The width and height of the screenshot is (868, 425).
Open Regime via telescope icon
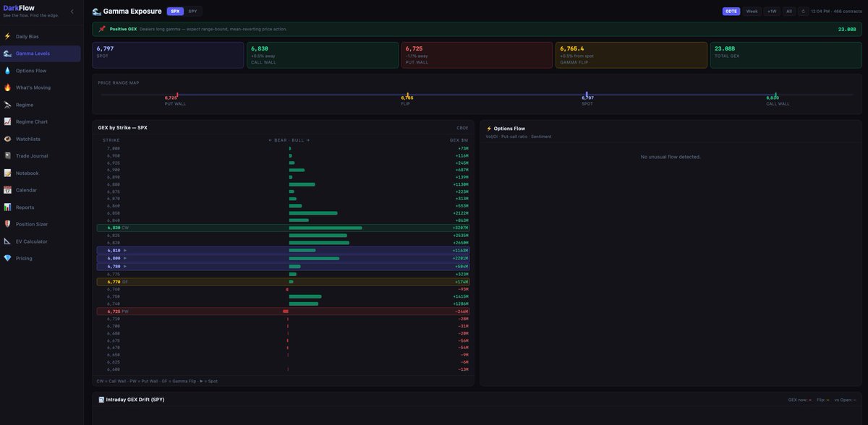tap(7, 105)
